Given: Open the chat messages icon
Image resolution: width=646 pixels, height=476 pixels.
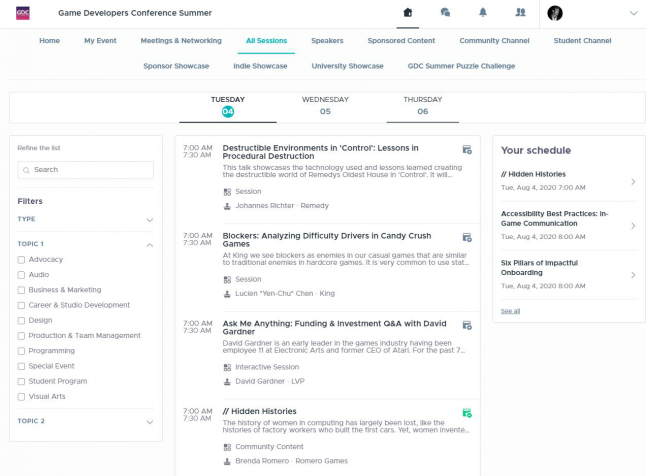Looking at the screenshot, I should pos(445,13).
